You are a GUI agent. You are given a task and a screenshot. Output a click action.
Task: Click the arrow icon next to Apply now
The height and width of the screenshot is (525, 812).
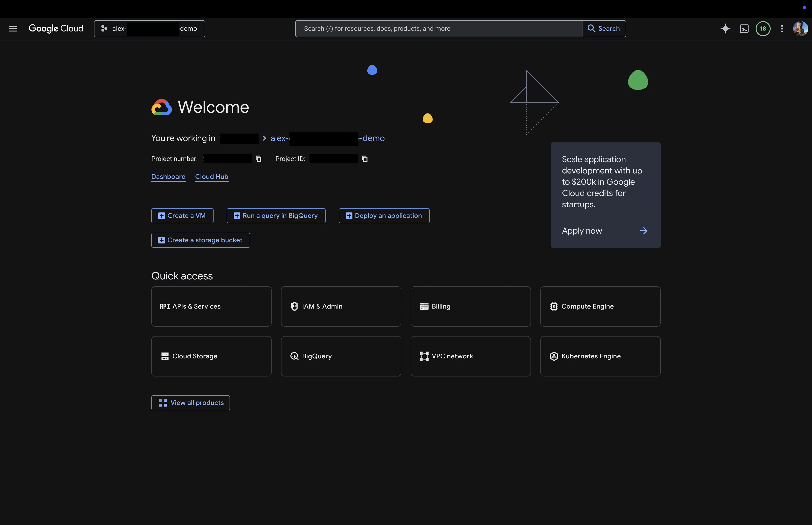coord(643,231)
